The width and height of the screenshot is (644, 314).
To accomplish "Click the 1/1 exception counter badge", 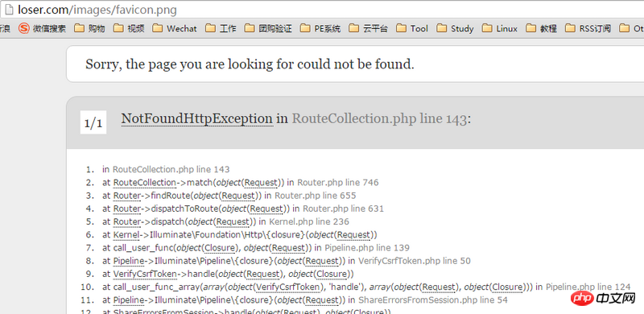I will 93,122.
